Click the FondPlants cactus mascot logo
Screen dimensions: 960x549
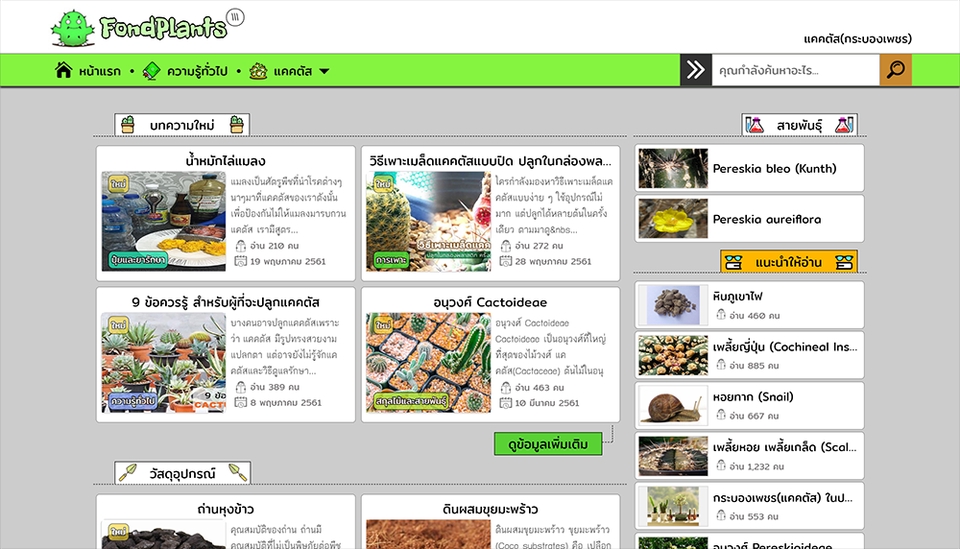tap(73, 28)
